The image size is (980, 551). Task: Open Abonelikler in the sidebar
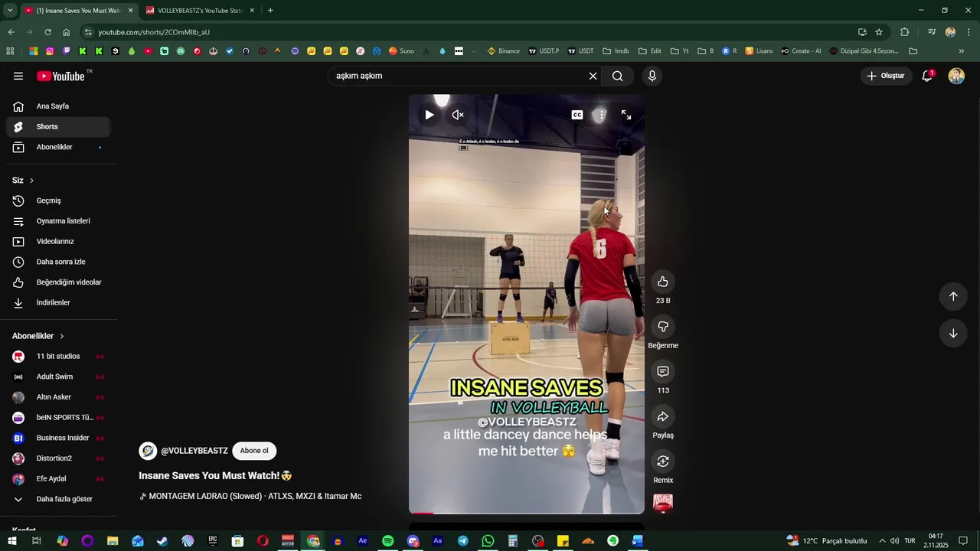(59, 147)
